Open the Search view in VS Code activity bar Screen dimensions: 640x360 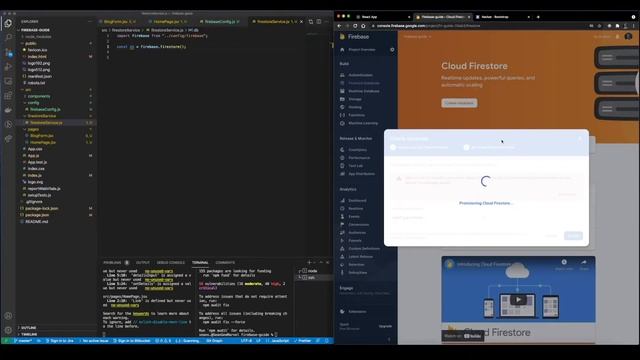(8, 37)
